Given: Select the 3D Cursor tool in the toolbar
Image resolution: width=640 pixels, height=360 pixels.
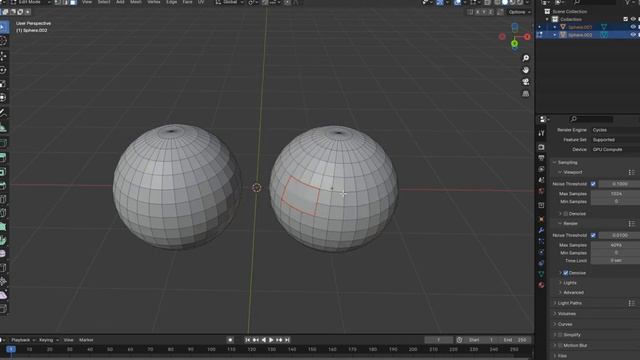Looking at the screenshot, I should [3, 41].
